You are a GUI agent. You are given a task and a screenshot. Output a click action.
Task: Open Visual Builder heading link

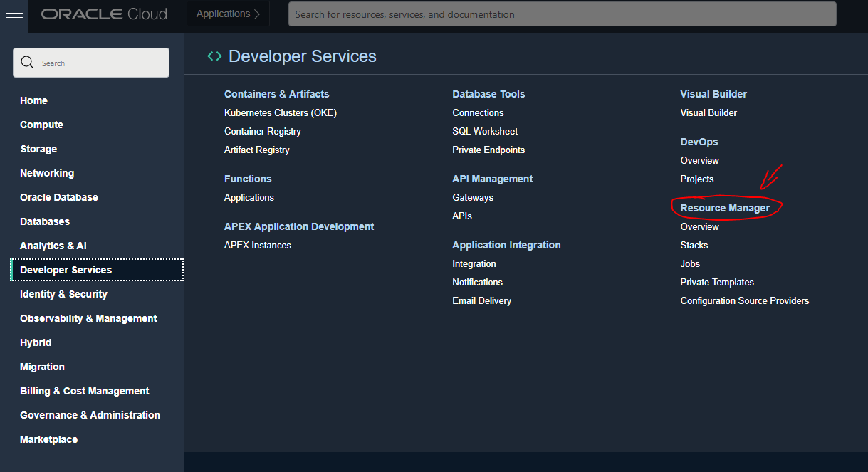point(713,94)
